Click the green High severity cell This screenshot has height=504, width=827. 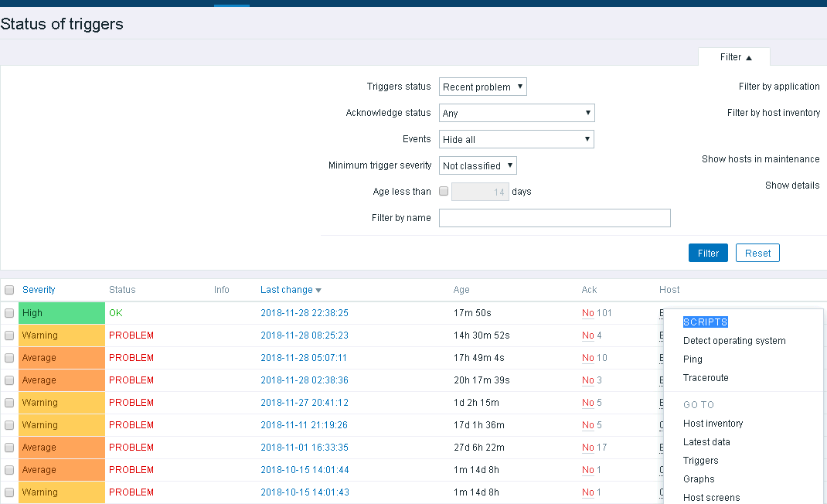(62, 313)
